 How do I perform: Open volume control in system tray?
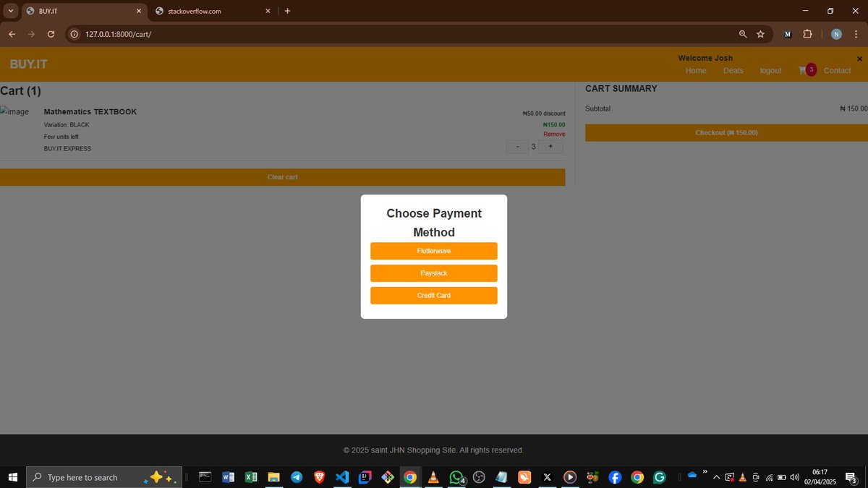tap(795, 477)
